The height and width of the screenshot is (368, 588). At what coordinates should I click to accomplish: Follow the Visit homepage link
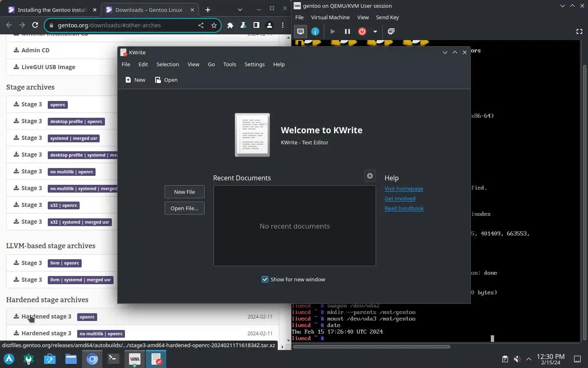point(404,188)
